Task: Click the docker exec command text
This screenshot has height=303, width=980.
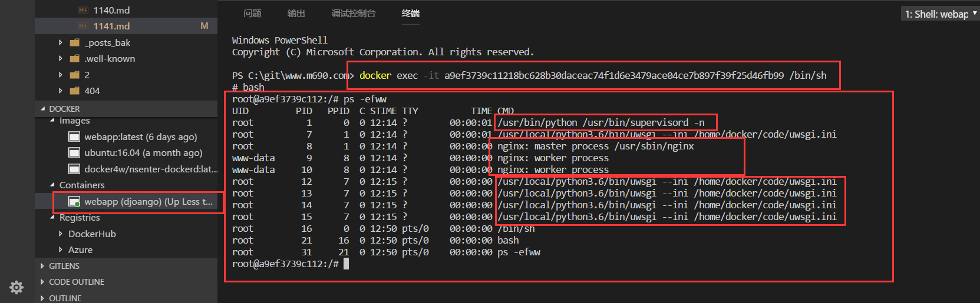Action: 593,75
